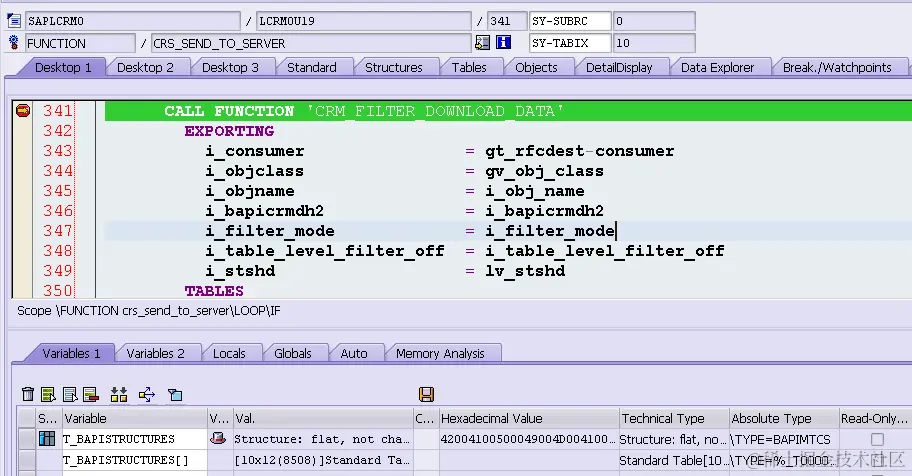Click the blue info icon in the header

(504, 42)
